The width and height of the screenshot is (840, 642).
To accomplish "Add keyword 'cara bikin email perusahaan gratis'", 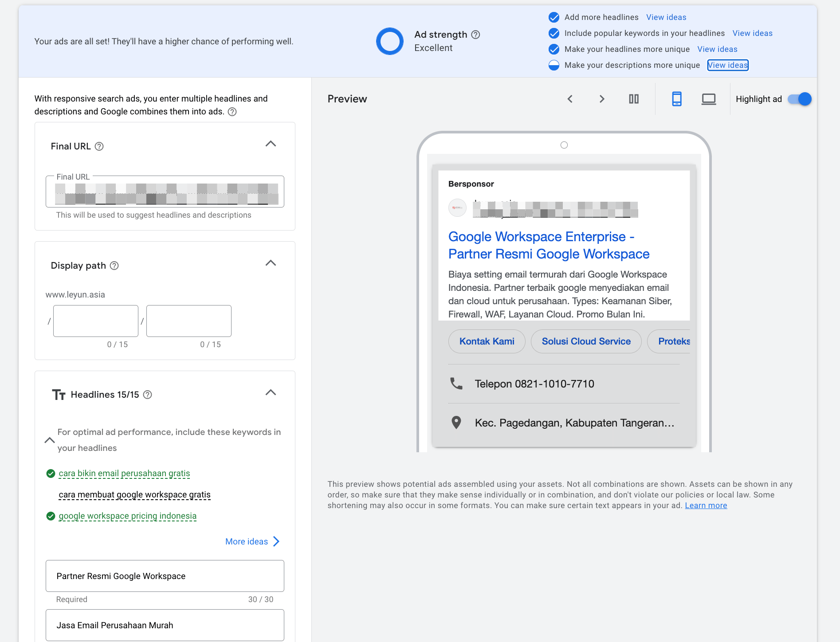I will (x=124, y=474).
